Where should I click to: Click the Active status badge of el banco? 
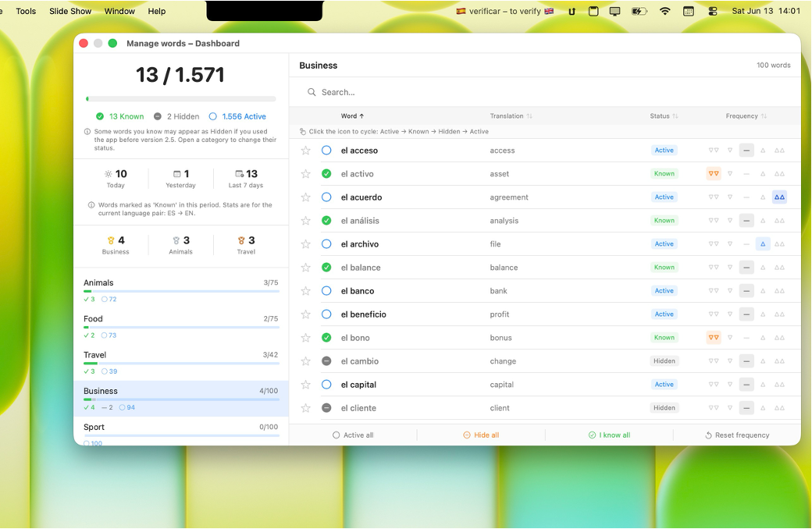tap(664, 291)
